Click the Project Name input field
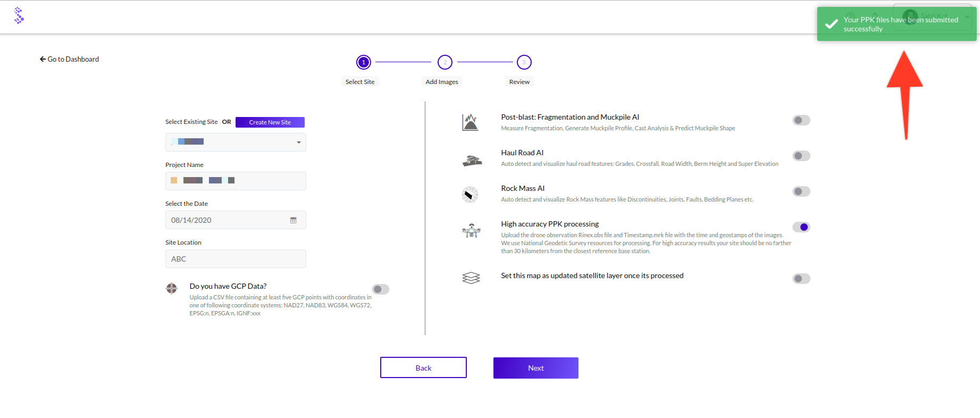Image resolution: width=980 pixels, height=418 pixels. point(236,181)
